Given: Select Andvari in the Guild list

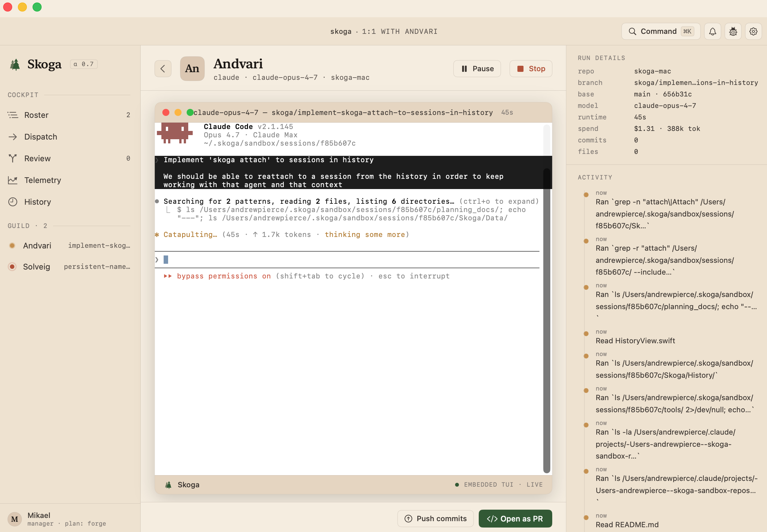Looking at the screenshot, I should click(69, 246).
